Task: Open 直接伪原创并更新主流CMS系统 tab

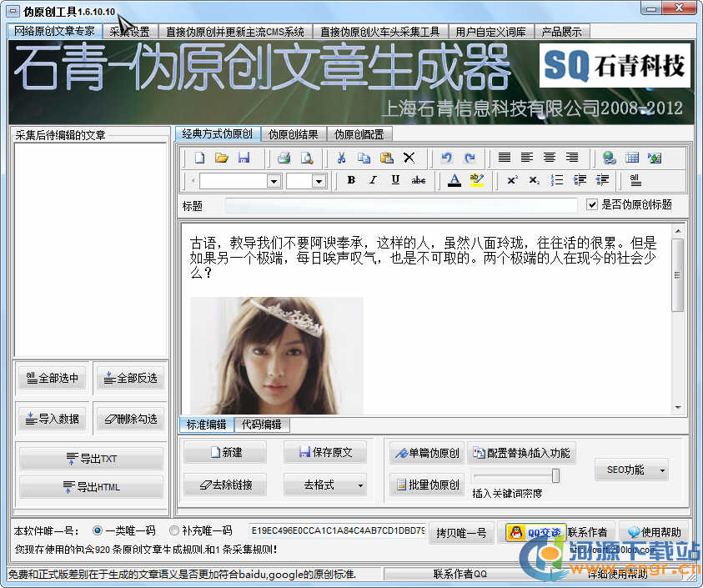Action: pyautogui.click(x=235, y=32)
